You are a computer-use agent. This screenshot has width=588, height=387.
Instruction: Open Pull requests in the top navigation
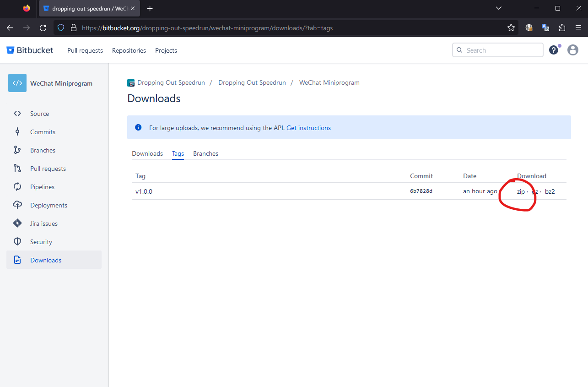[x=85, y=50]
